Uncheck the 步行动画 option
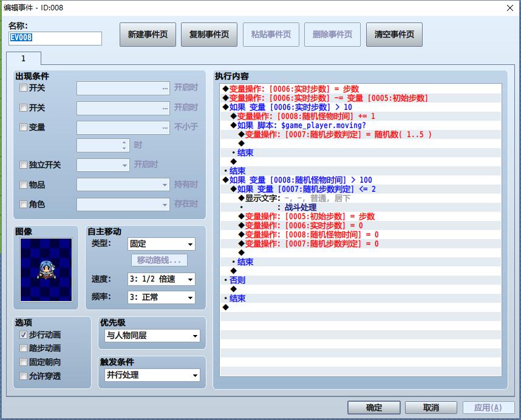521x420 pixels. click(23, 334)
